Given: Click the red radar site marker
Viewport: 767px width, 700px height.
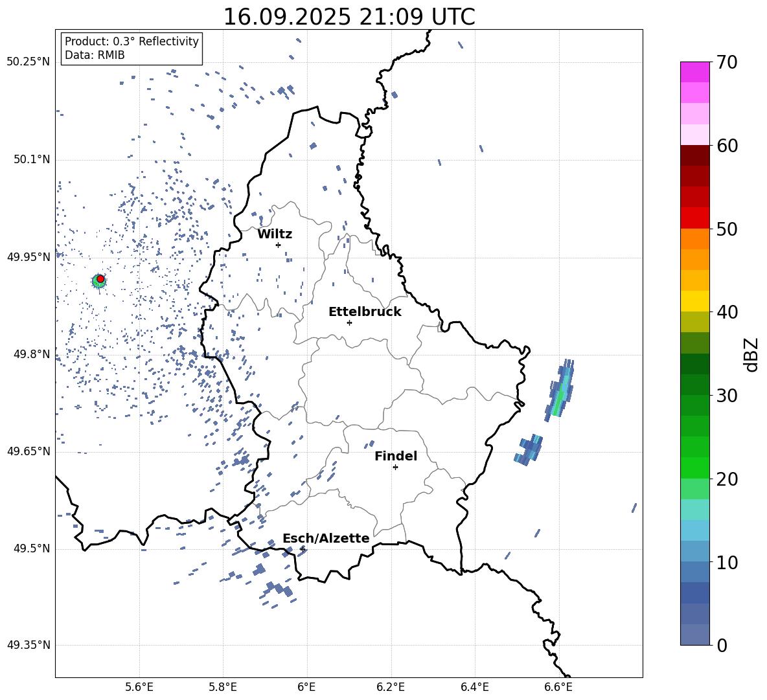Looking at the screenshot, I should pos(100,279).
